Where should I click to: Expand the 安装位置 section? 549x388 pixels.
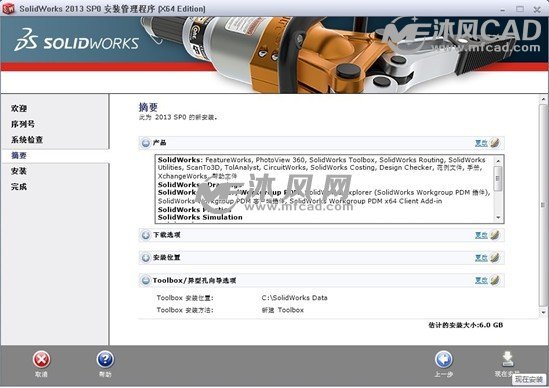click(146, 258)
